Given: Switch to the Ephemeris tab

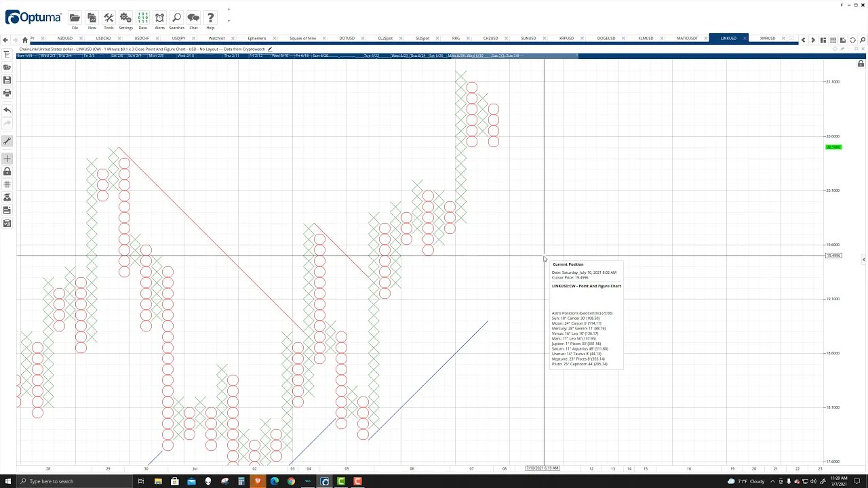Looking at the screenshot, I should [x=257, y=39].
